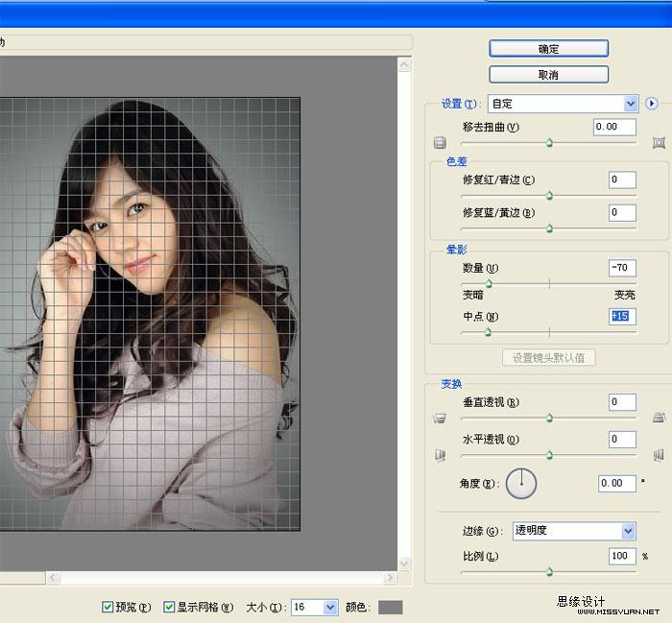Click the preview horizontal scrollbar right arrow
Screen dimensions: 672x623
tap(390, 578)
